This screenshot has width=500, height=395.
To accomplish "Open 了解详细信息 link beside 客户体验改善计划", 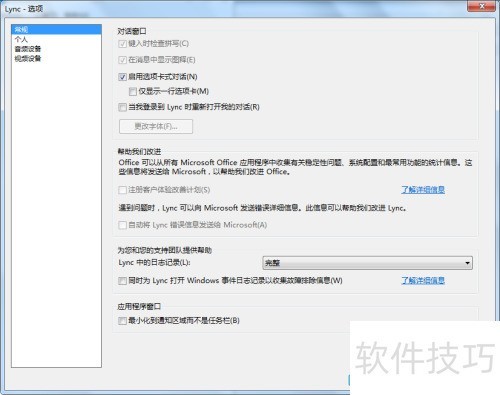I will pos(423,190).
